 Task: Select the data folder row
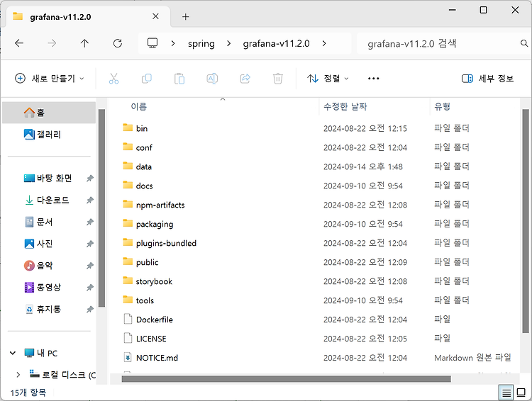click(316, 166)
